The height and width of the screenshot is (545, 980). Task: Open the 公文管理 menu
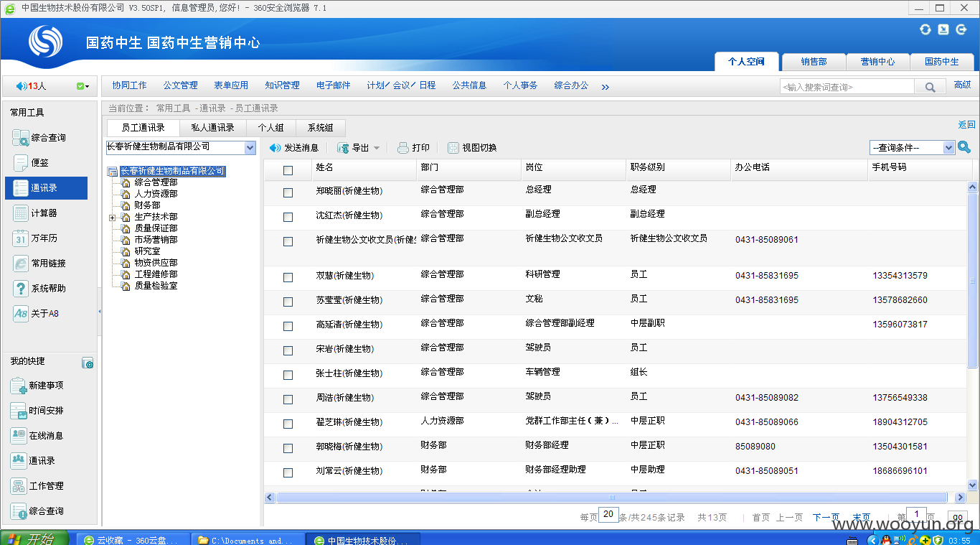tap(180, 85)
